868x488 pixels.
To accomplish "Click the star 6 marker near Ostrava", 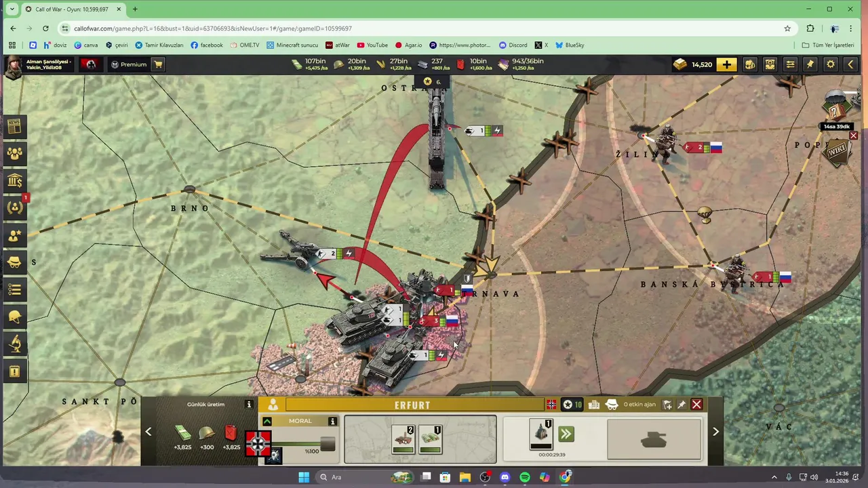I will tap(432, 81).
